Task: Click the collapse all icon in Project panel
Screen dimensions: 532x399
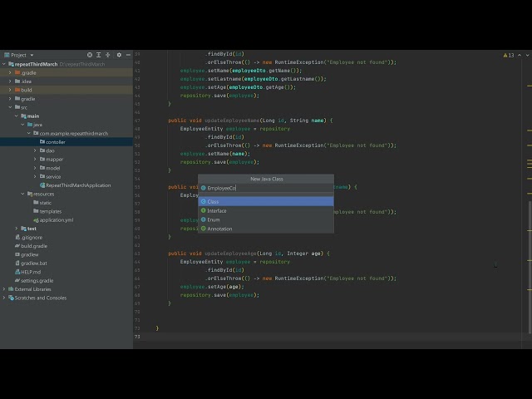Action: click(x=108, y=55)
